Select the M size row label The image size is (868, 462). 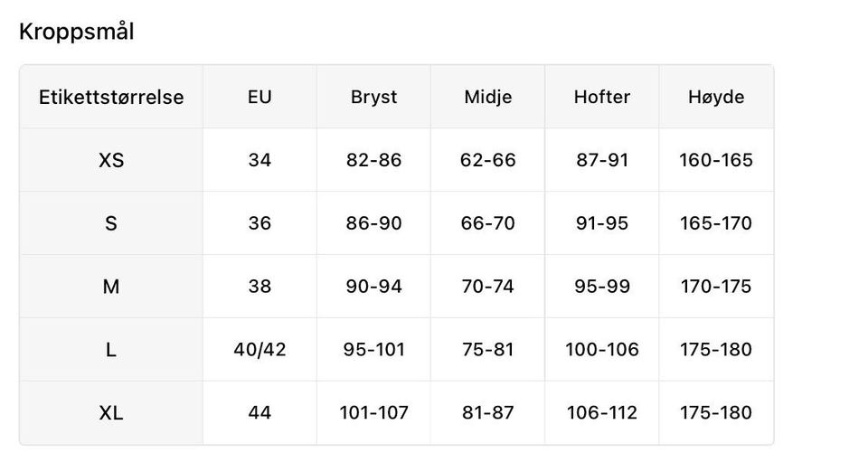coord(111,287)
